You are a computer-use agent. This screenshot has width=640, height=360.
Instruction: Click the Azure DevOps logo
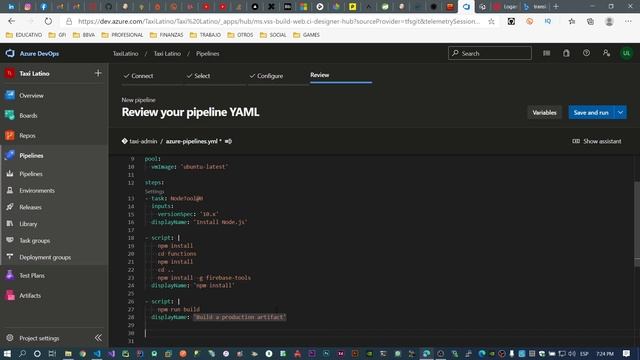click(10, 53)
